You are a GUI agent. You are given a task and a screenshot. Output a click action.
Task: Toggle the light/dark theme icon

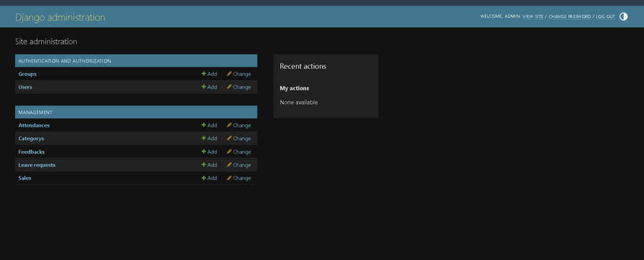623,16
